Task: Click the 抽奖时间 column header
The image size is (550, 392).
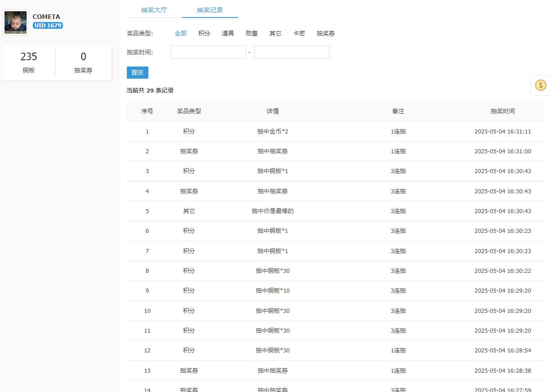Action: (x=502, y=111)
